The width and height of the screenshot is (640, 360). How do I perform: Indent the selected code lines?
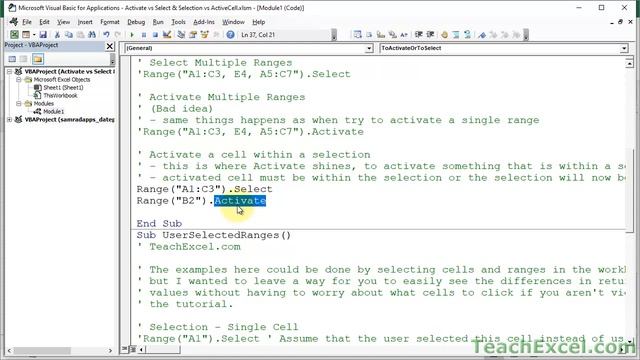[418, 35]
